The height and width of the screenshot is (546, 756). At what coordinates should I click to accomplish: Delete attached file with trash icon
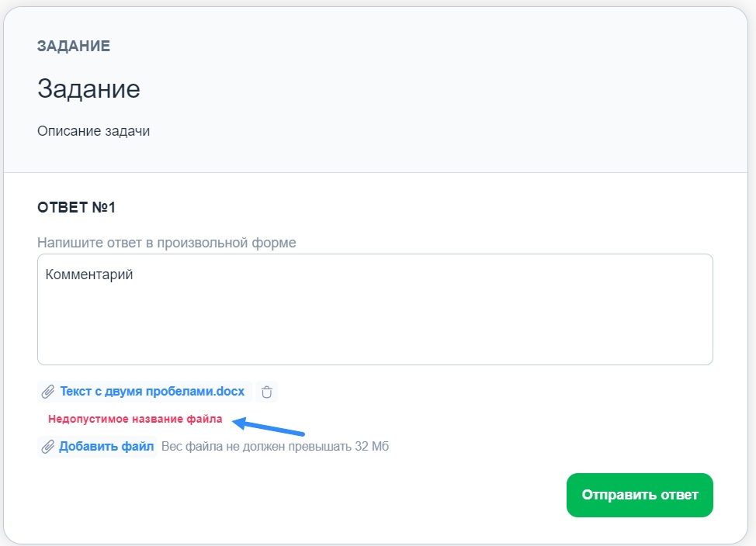click(267, 392)
